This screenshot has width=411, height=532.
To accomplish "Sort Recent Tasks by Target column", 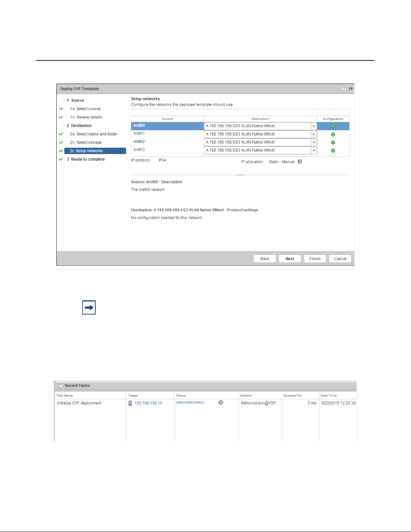I will pos(150,395).
